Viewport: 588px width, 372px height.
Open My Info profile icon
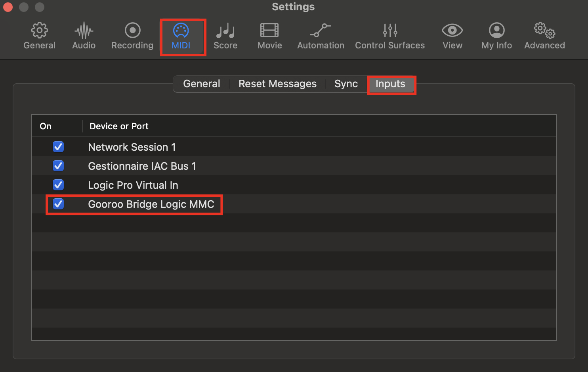click(x=496, y=30)
